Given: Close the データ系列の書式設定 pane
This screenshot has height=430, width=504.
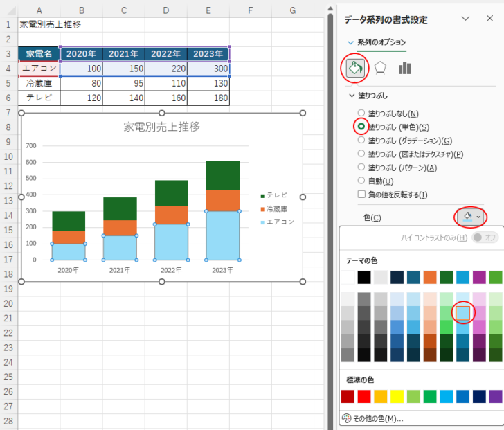Looking at the screenshot, I should (x=489, y=19).
